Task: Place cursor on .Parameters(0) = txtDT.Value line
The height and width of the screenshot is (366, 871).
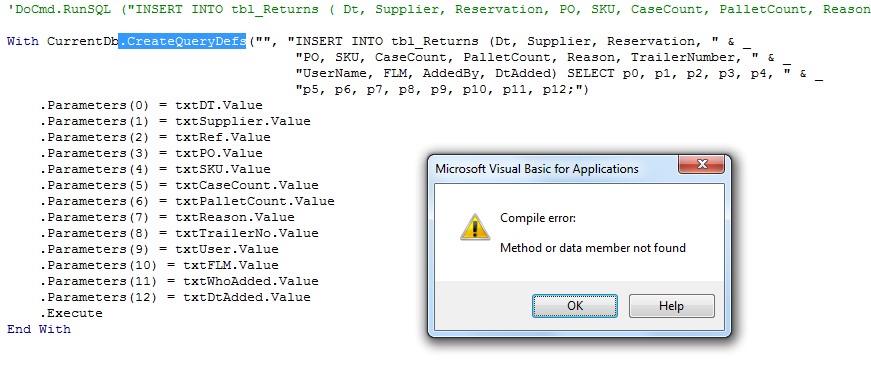Action: click(x=151, y=105)
